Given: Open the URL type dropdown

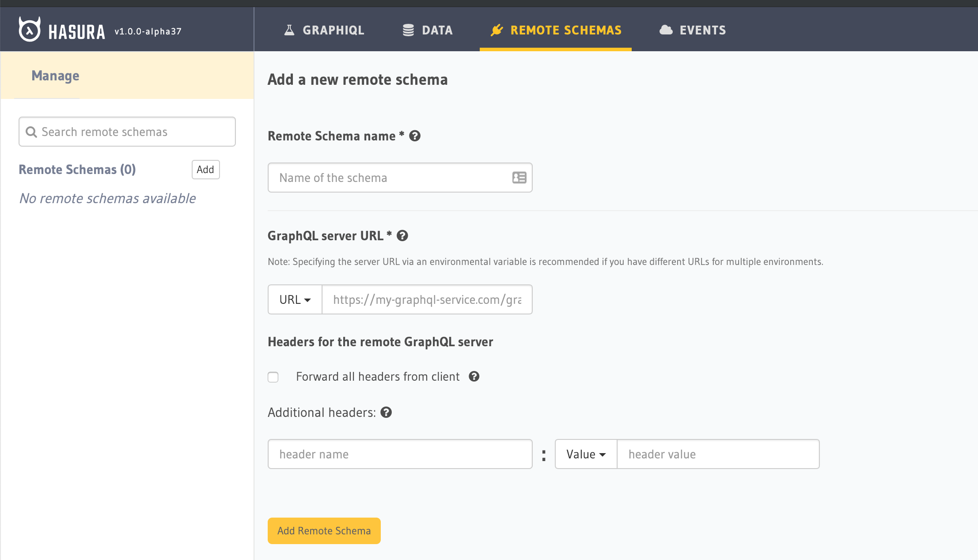Looking at the screenshot, I should (x=295, y=300).
